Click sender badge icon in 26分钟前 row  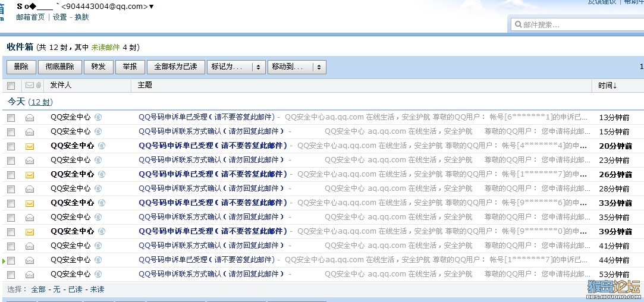102,174
